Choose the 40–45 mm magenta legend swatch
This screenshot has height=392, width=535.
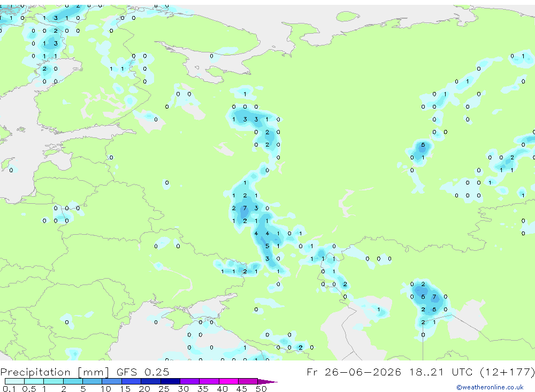(228, 381)
